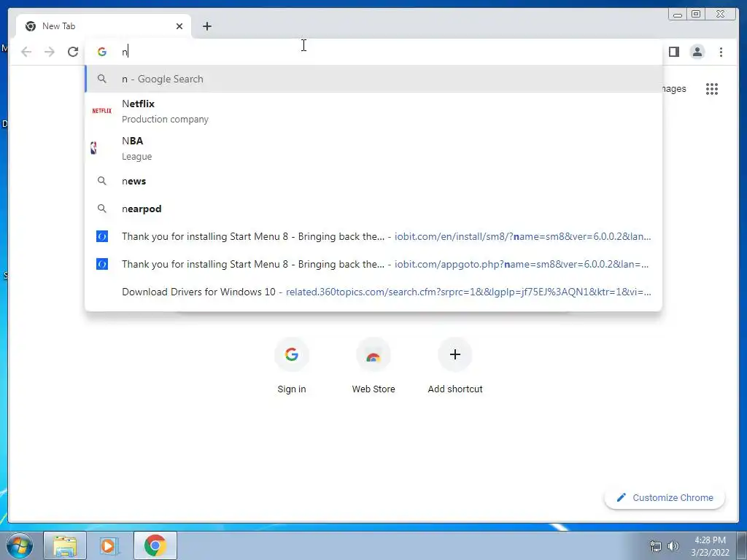Click the magnifier icon beside 'nearpod'
The width and height of the screenshot is (747, 560).
click(102, 209)
